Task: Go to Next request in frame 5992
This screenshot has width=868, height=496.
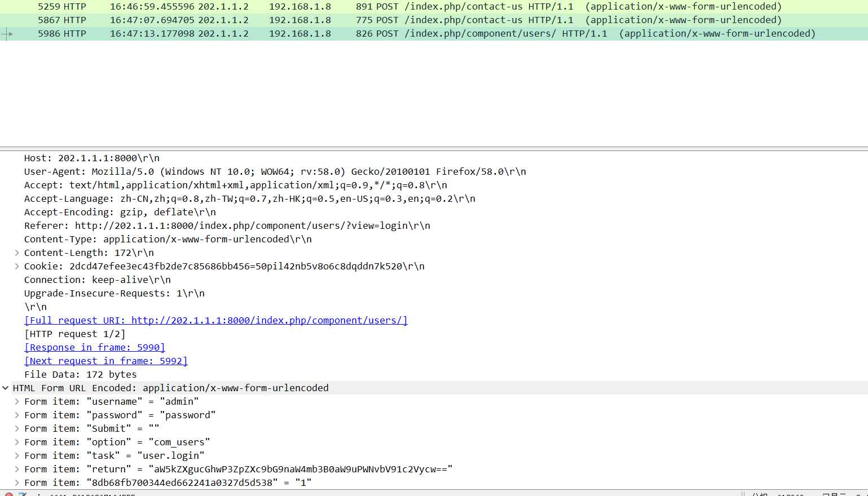Action: point(106,361)
